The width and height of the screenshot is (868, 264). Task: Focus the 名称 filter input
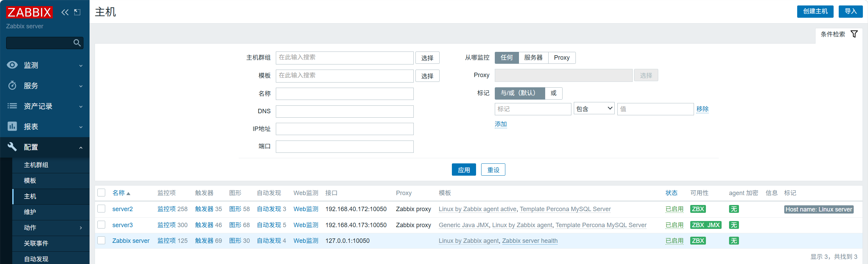pos(345,94)
